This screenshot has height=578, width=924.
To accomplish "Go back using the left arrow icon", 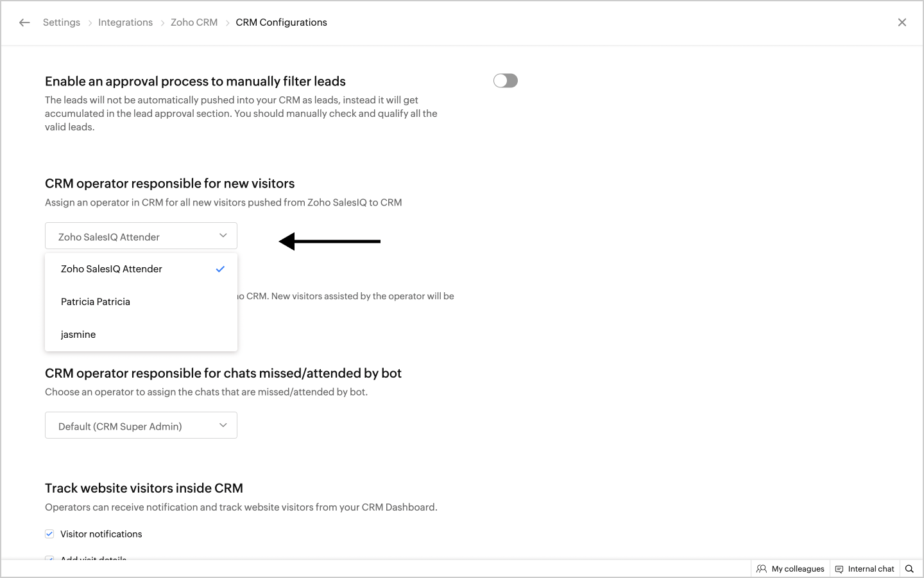I will [24, 22].
